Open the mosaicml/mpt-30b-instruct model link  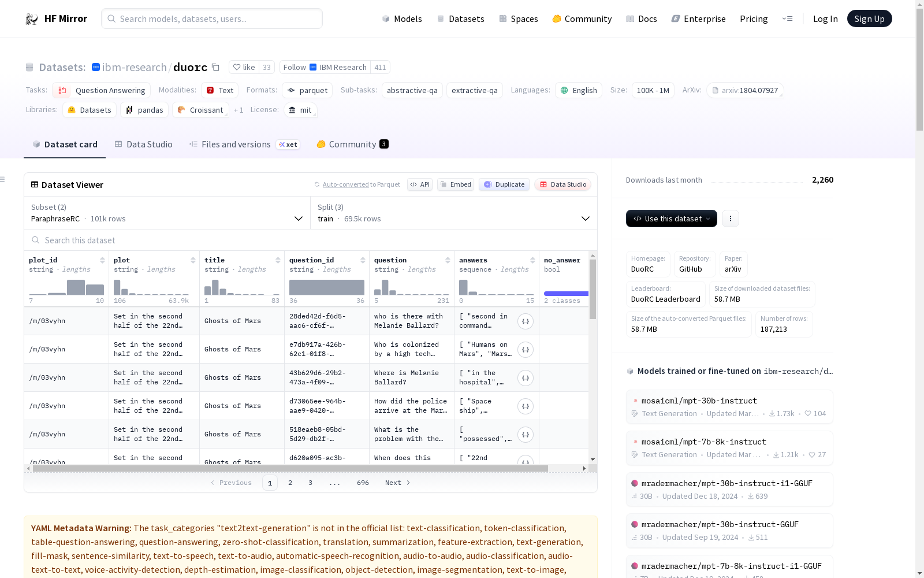point(699,401)
